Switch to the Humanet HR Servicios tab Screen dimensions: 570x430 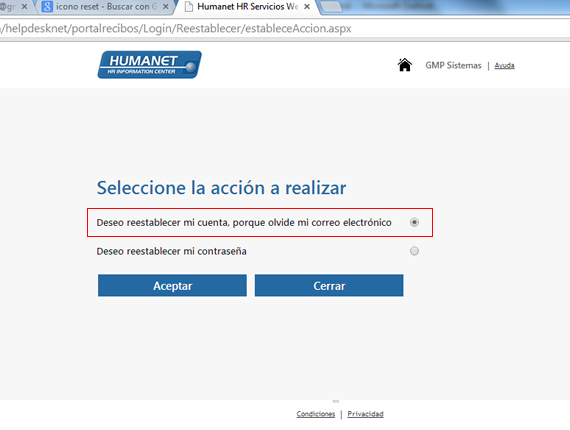[247, 7]
